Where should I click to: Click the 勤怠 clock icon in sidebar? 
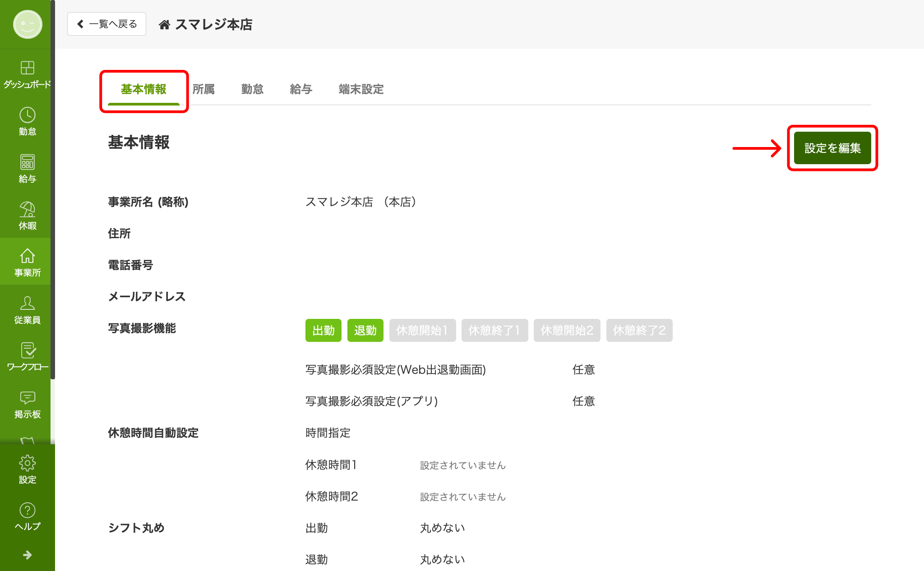pos(27,115)
